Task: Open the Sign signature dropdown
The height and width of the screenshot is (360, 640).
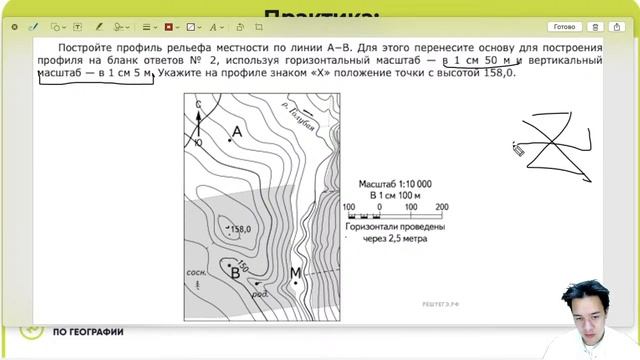Action: pyautogui.click(x=121, y=27)
